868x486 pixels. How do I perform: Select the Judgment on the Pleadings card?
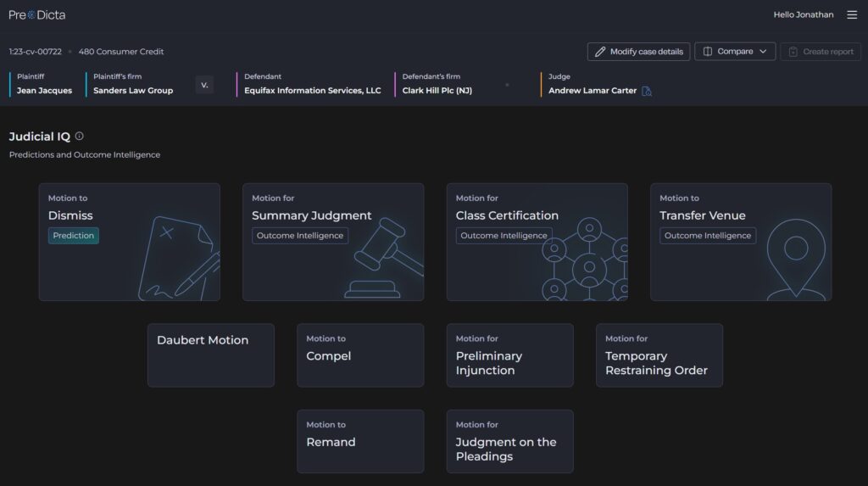pos(509,441)
